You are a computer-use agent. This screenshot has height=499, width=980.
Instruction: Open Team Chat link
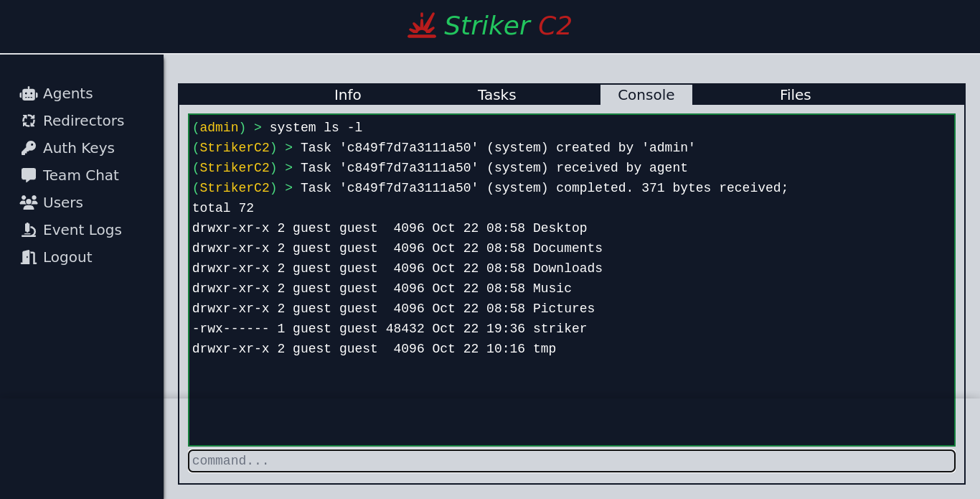coord(81,175)
